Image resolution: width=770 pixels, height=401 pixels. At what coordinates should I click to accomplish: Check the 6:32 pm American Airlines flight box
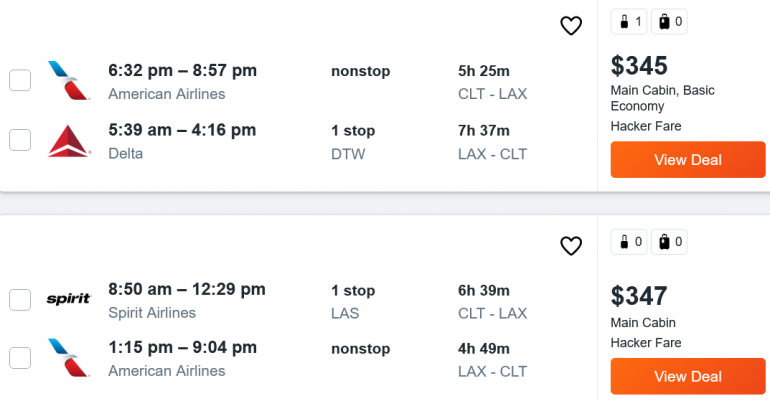coord(20,80)
